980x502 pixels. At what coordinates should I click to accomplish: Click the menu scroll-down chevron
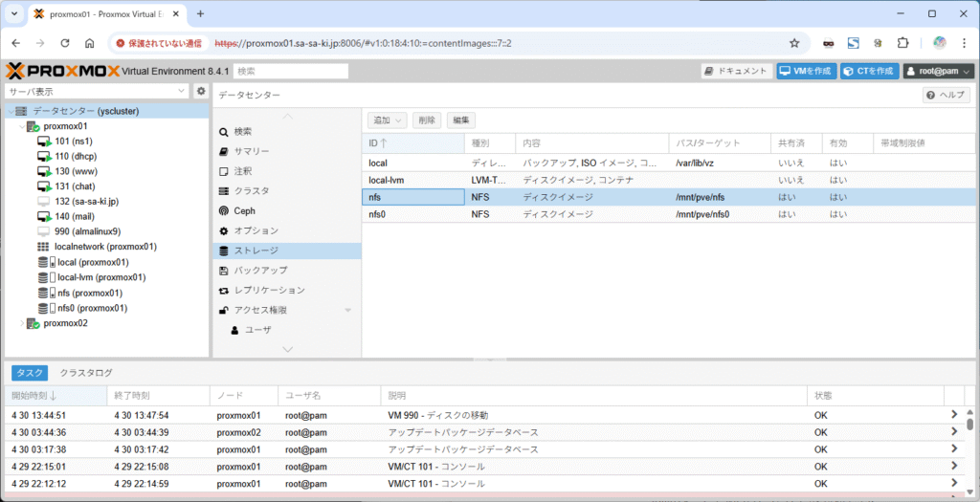pos(287,350)
